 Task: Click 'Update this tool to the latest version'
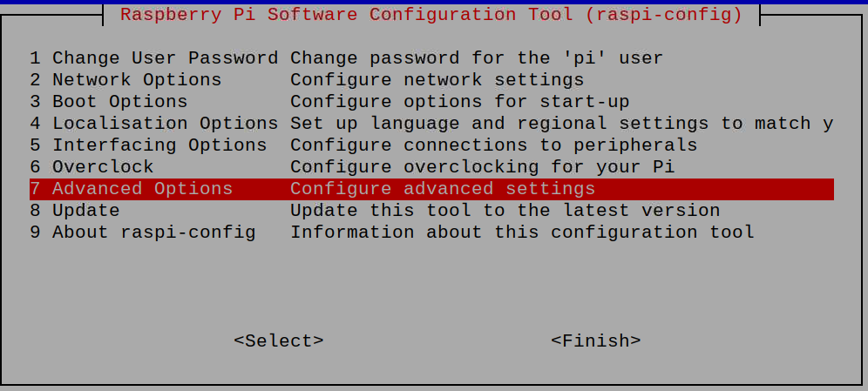505,211
